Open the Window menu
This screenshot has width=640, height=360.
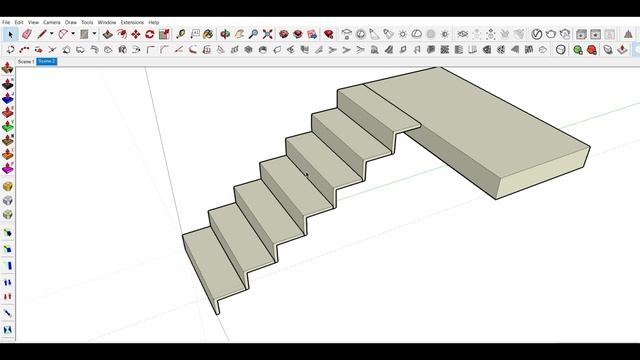click(x=107, y=22)
